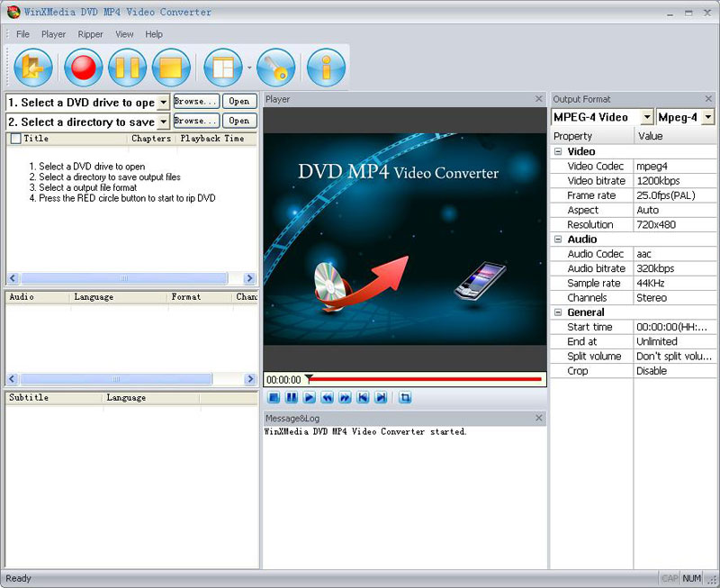Pause ripping with the toolbar pause icon
This screenshot has height=588, width=720.
coord(127,68)
